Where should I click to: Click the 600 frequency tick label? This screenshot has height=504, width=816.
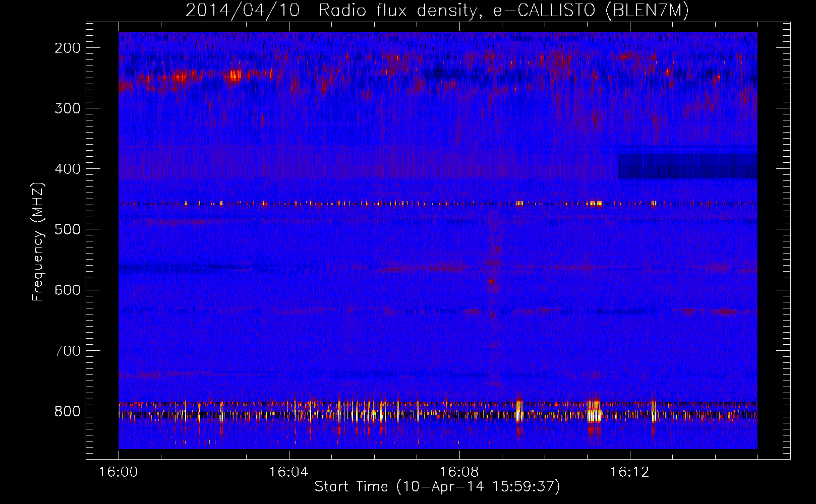[x=67, y=290]
